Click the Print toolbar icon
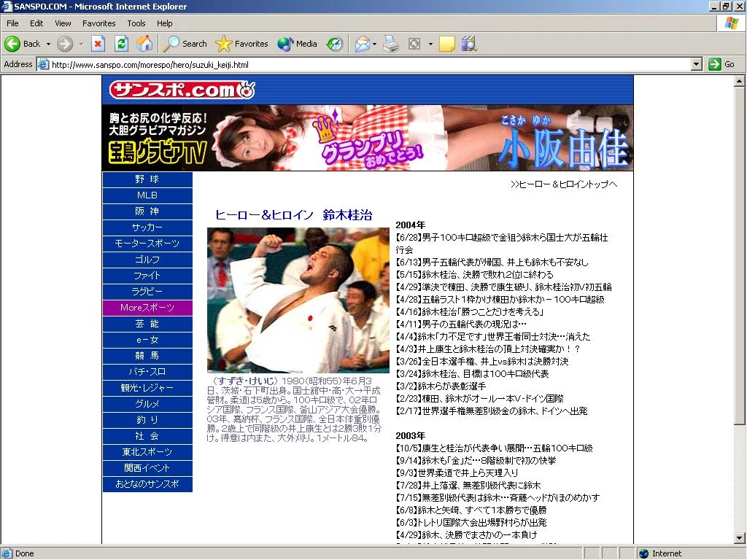The height and width of the screenshot is (560, 747). point(392,44)
